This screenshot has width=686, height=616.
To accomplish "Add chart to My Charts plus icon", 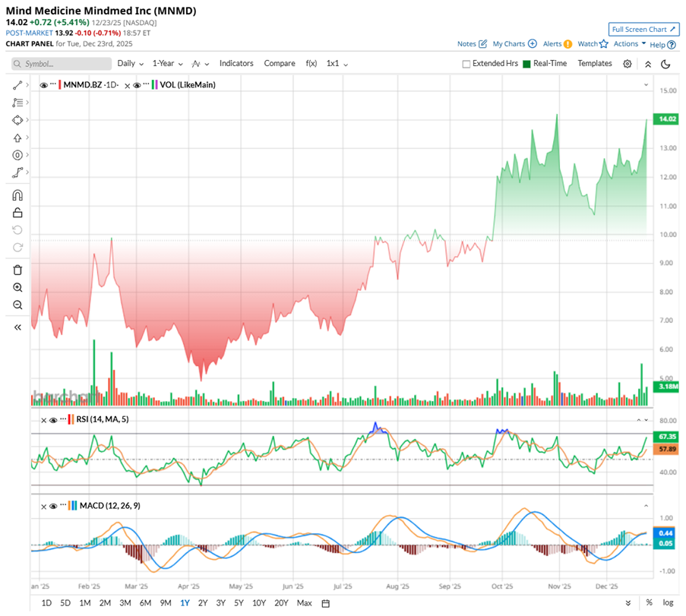I will (533, 44).
